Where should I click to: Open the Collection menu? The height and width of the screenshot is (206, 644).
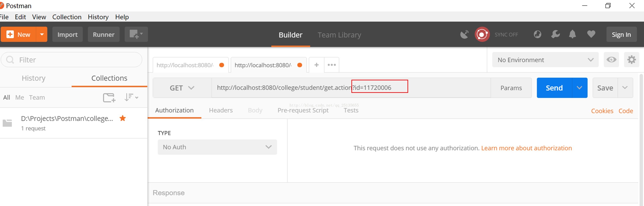click(67, 17)
